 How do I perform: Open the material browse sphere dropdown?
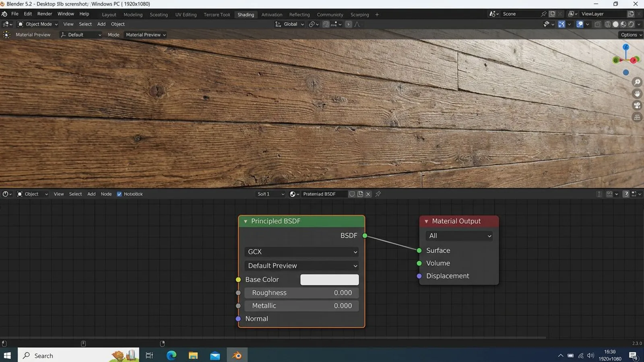[x=295, y=194]
